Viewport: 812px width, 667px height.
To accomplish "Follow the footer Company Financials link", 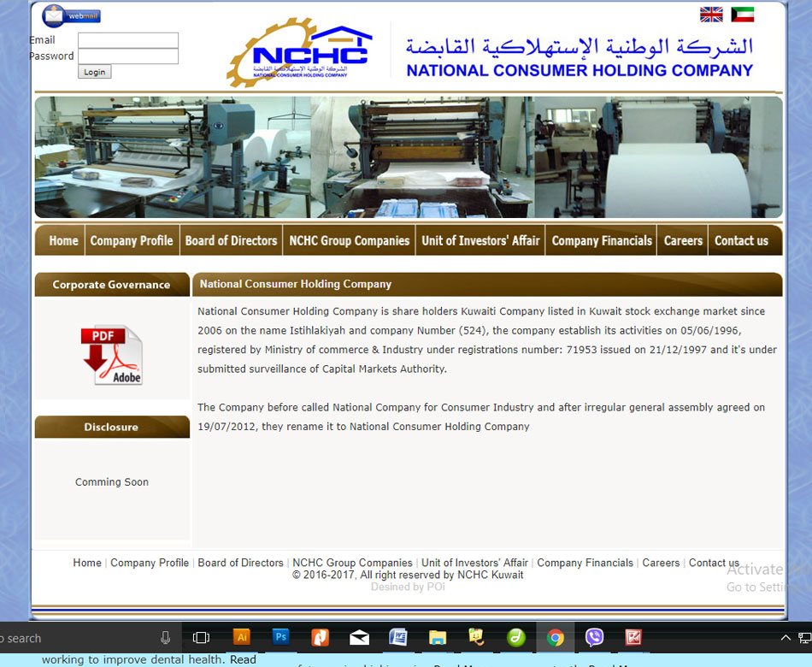I will pos(585,563).
